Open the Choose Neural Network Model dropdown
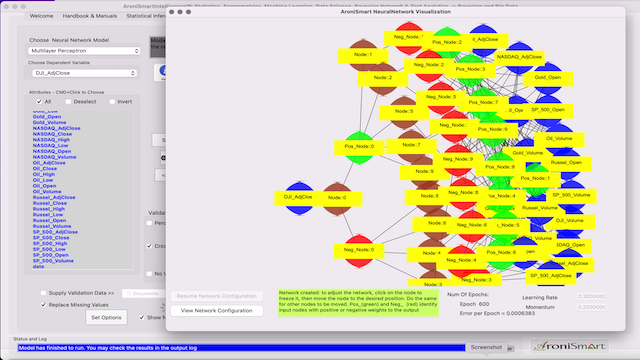The image size is (640, 360). point(84,51)
